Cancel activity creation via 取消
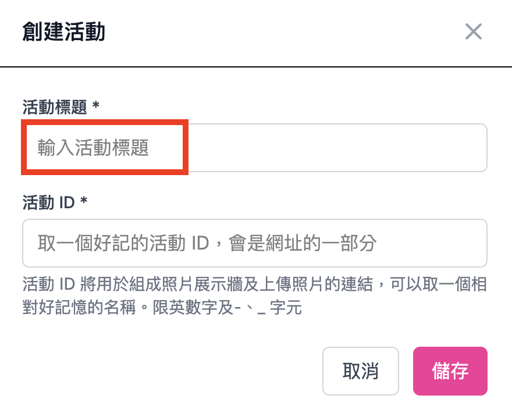Image resolution: width=512 pixels, height=420 pixels. pyautogui.click(x=361, y=371)
